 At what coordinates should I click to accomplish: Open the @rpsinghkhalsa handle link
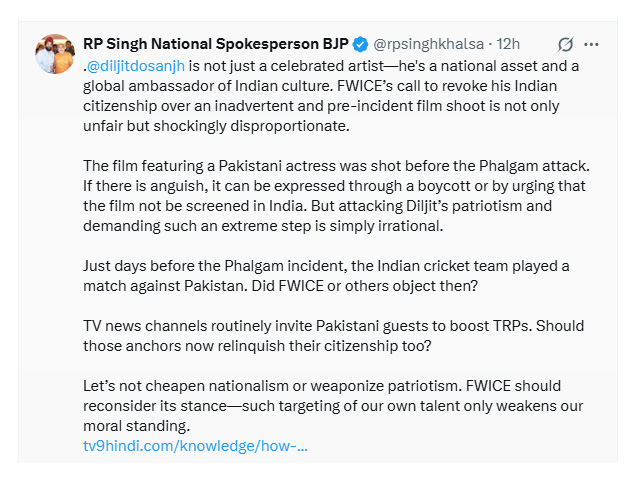[427, 45]
